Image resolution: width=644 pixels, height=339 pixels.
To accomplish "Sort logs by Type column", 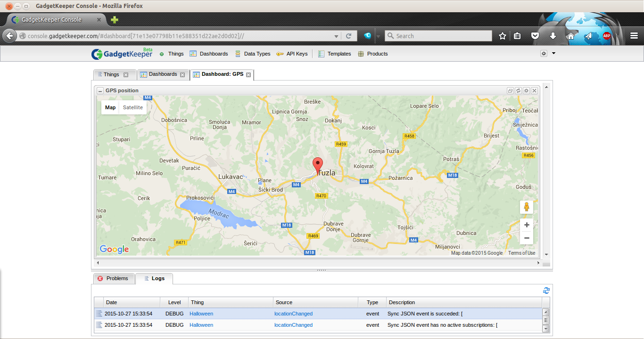I will (x=372, y=302).
